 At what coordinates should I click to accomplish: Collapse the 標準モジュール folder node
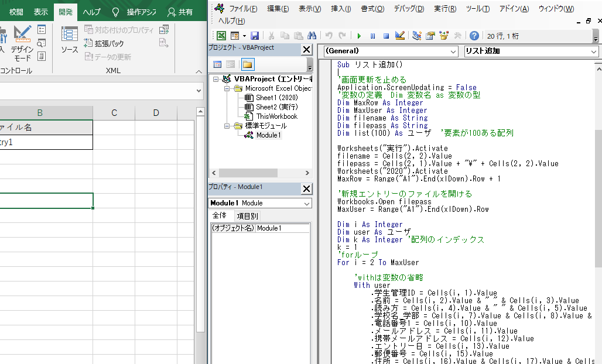point(227,126)
